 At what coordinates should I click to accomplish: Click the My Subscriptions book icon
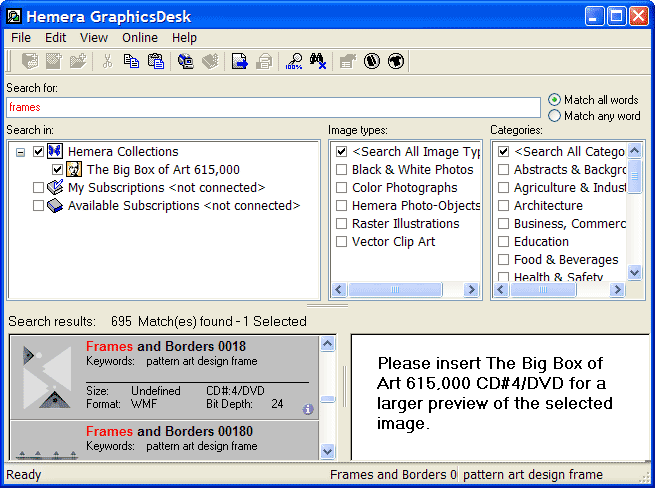[55, 187]
